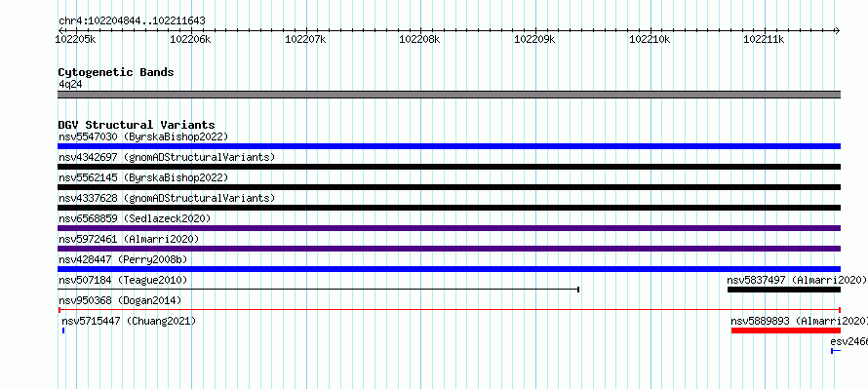The image size is (868, 389).
Task: Select the purple nsv5972461 variant bar
Action: tap(449, 249)
